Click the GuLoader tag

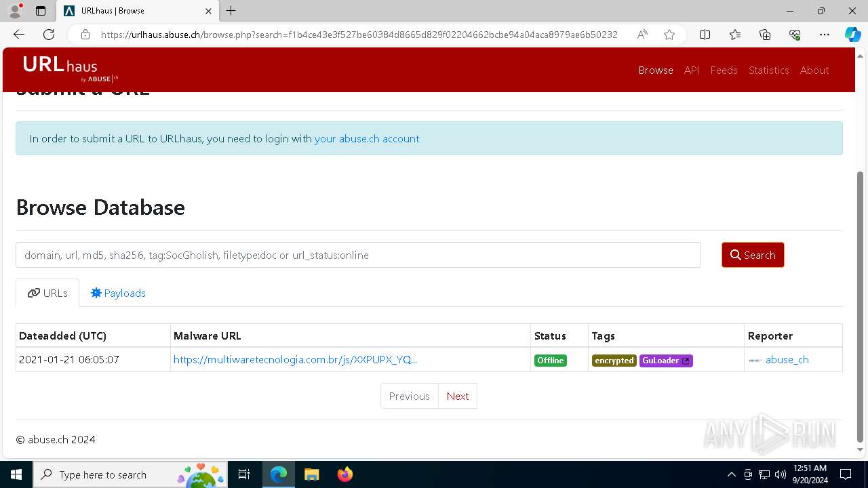666,361
